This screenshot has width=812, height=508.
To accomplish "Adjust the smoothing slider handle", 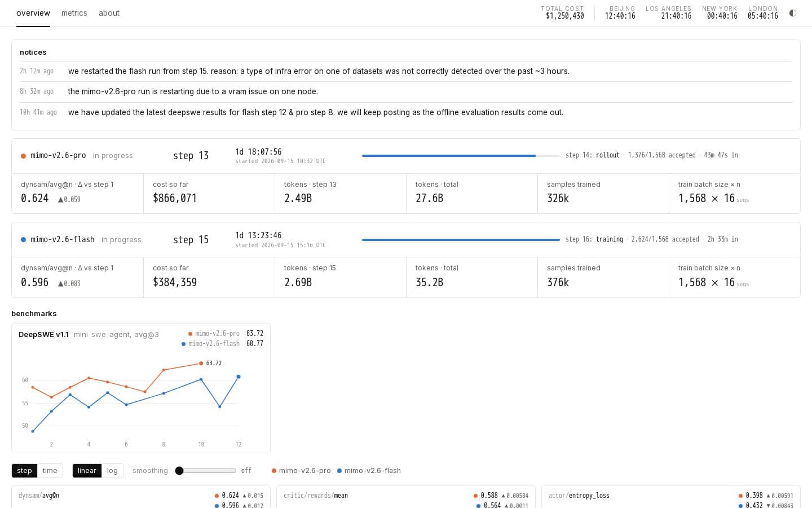I will coord(179,471).
